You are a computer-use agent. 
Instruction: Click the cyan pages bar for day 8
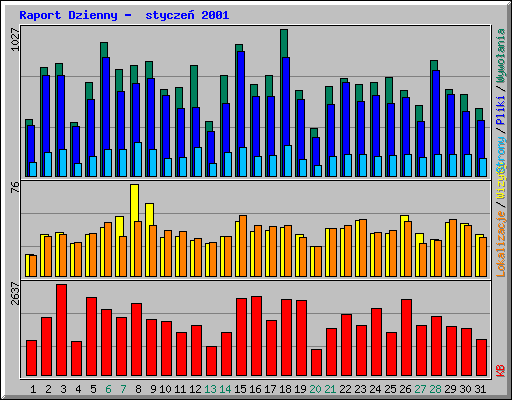[x=138, y=159]
